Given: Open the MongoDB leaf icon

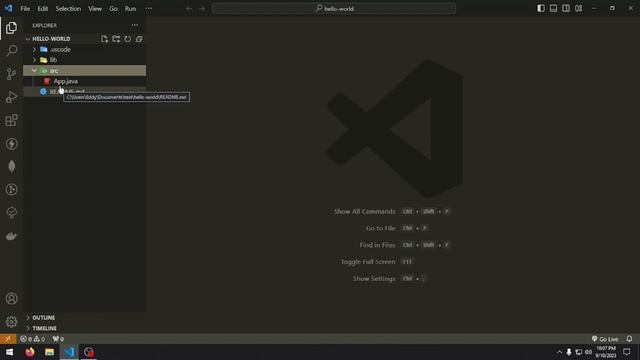Looking at the screenshot, I should click(x=11, y=167).
